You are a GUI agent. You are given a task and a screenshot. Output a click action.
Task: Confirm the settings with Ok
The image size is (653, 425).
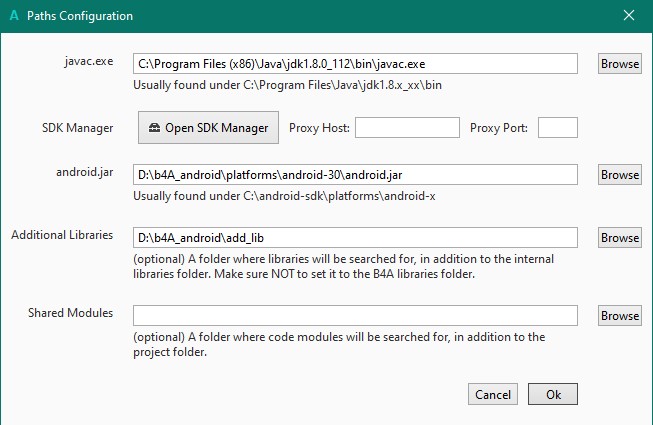(553, 395)
